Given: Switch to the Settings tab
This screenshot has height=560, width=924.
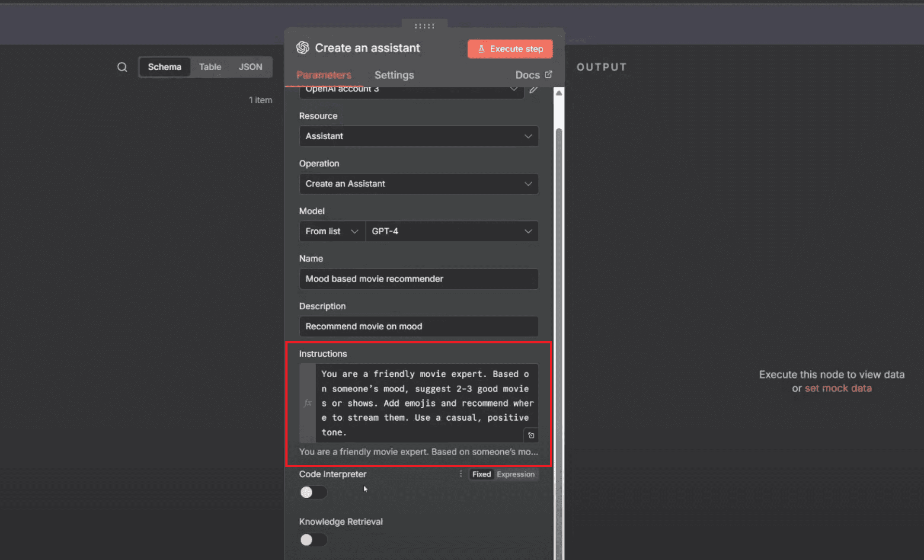Looking at the screenshot, I should (394, 75).
